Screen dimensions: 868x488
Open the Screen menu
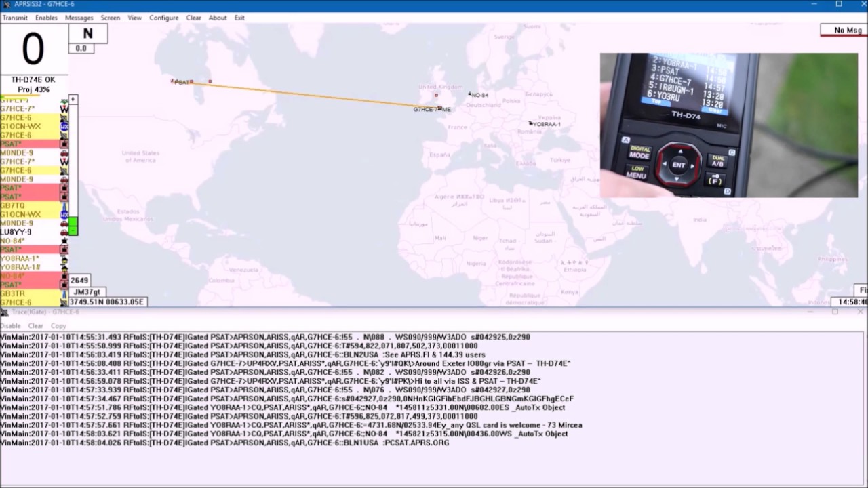tap(111, 18)
